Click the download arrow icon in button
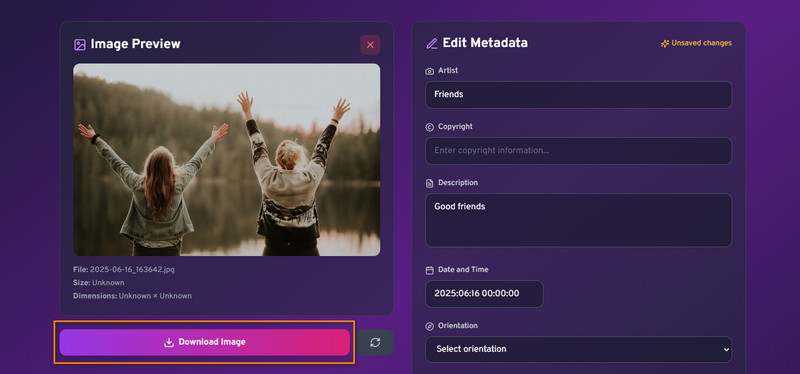800x374 pixels. click(x=169, y=342)
